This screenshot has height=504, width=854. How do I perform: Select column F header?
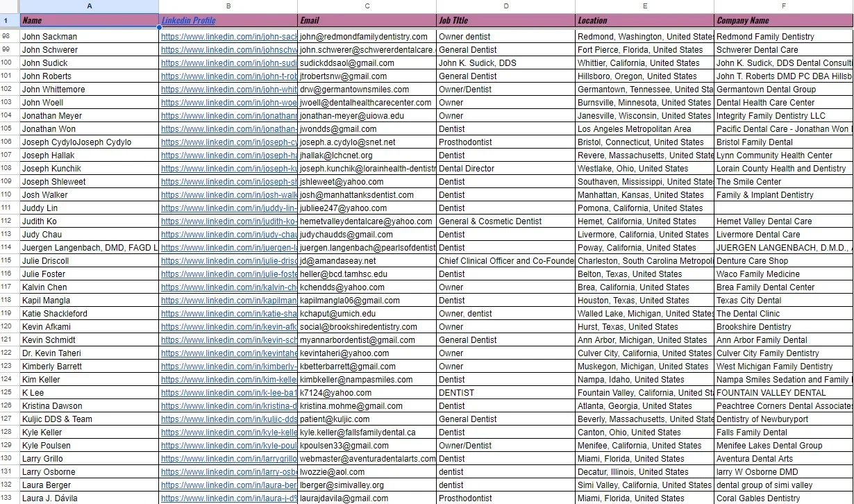[783, 6]
